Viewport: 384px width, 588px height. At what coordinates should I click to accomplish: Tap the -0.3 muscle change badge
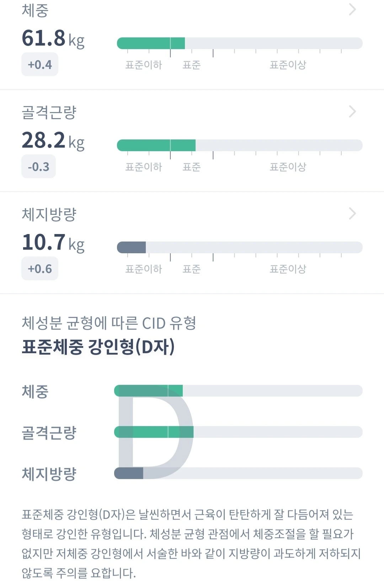pos(39,166)
